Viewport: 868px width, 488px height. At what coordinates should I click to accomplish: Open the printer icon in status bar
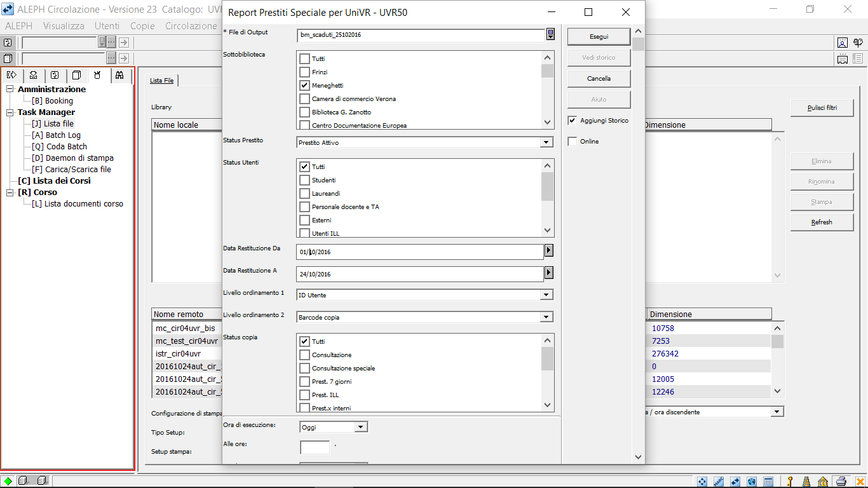pyautogui.click(x=841, y=482)
